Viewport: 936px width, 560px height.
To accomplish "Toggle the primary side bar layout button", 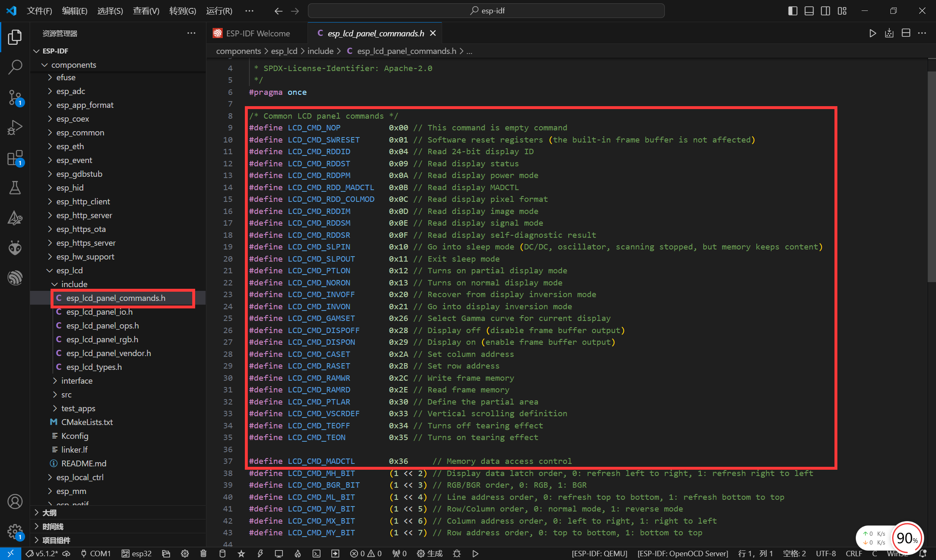I will click(x=793, y=11).
